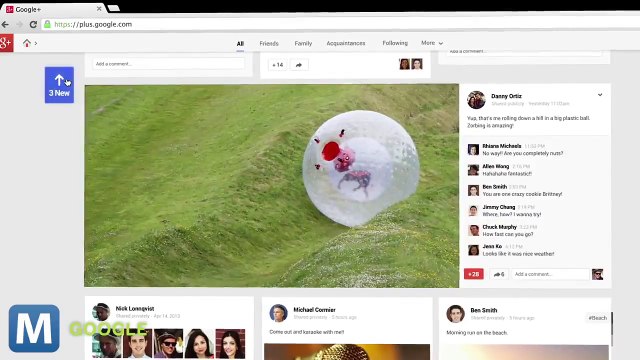
Task: Open Danny Ortiz profile name link
Action: click(506, 96)
